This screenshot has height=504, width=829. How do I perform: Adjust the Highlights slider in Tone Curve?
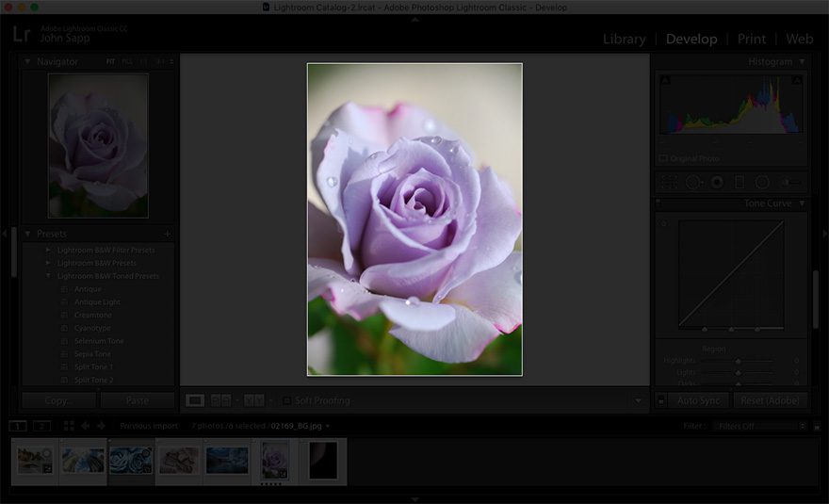pos(738,361)
